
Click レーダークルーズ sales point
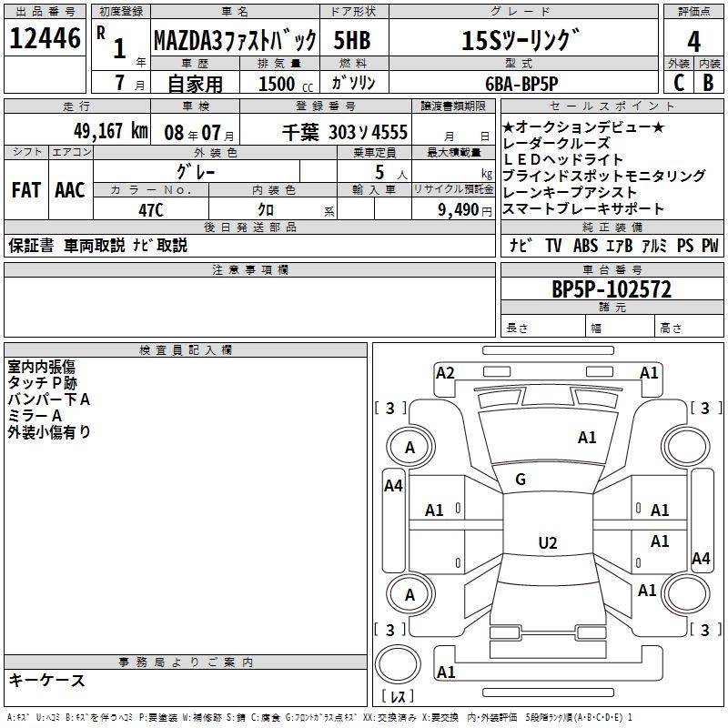point(556,143)
